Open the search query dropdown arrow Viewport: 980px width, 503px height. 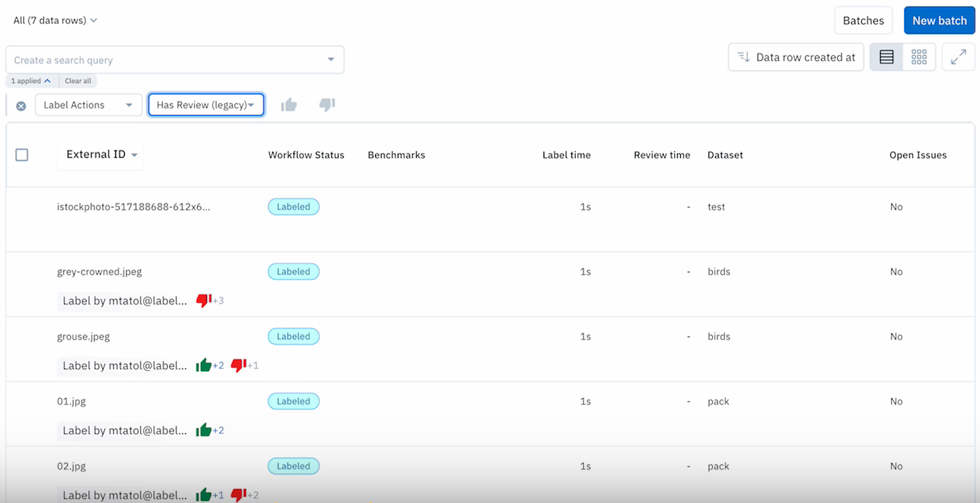click(331, 60)
